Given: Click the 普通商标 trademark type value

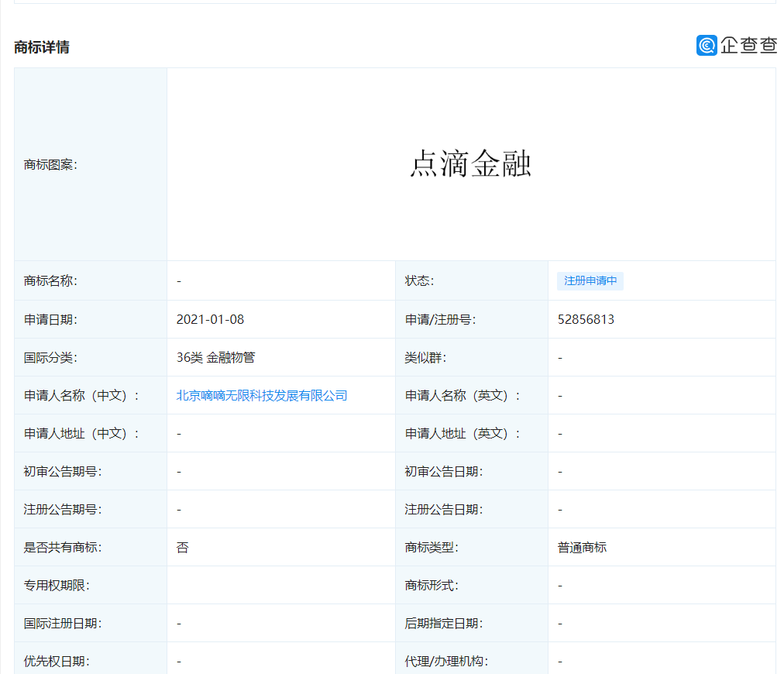Looking at the screenshot, I should (x=582, y=548).
